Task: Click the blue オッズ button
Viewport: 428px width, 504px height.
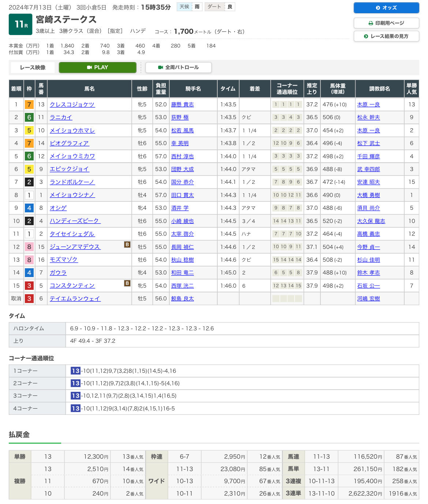Action: pyautogui.click(x=386, y=8)
